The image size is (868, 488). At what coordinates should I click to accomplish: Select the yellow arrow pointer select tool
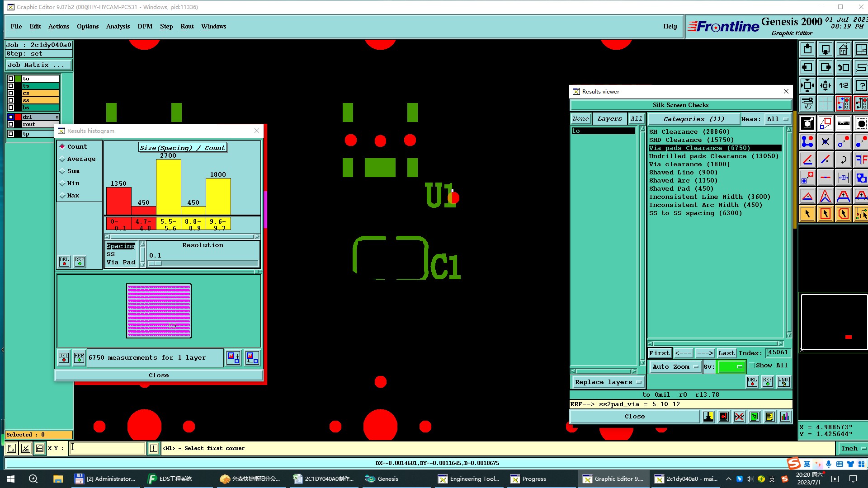coord(807,214)
